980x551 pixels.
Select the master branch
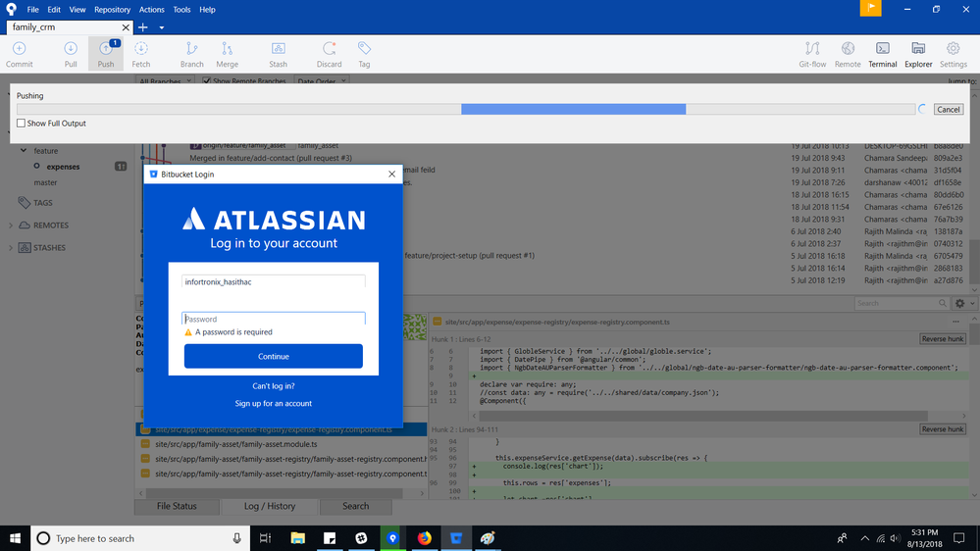pos(45,182)
